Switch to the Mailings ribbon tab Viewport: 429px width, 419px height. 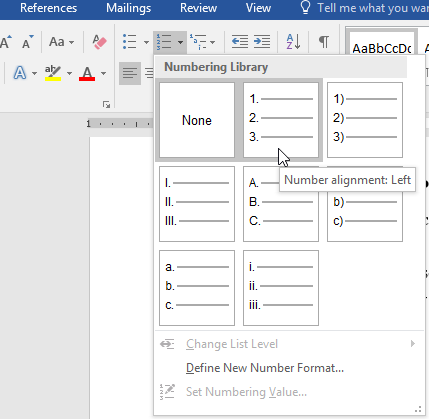click(129, 8)
